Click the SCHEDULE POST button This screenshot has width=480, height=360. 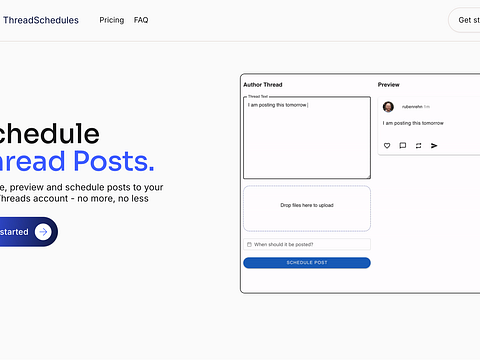pos(307,263)
